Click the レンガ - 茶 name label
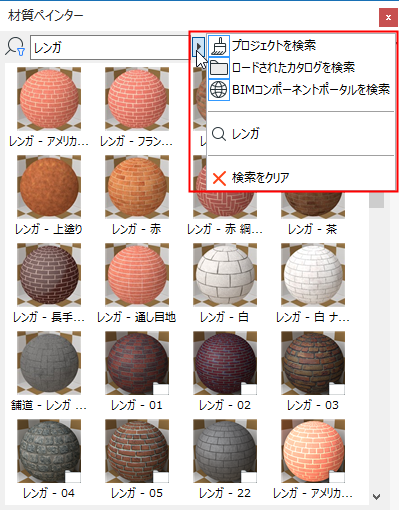 click(313, 229)
